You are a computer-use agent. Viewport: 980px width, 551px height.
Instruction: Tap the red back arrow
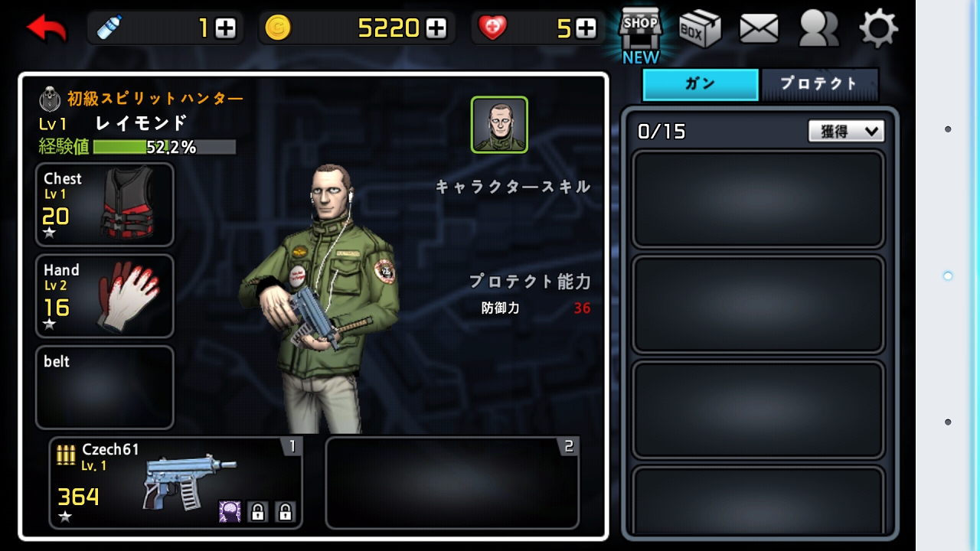pos(47,28)
